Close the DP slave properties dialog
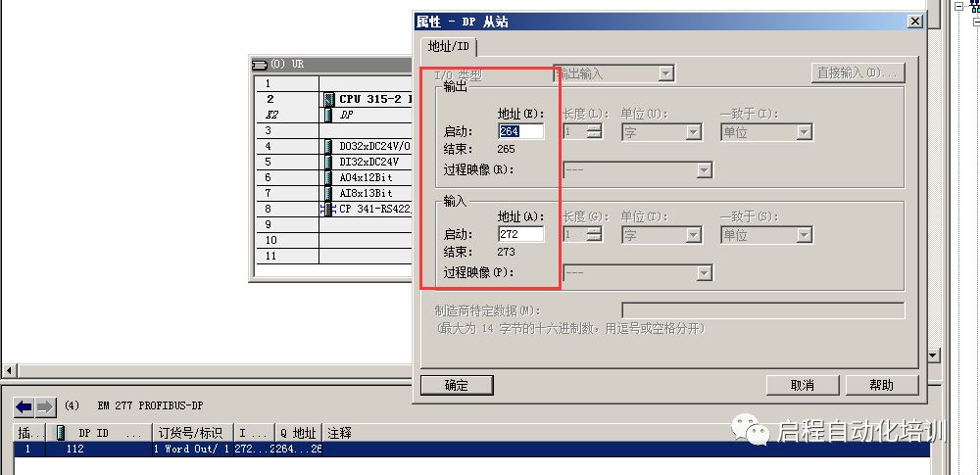This screenshot has height=475, width=980. tap(915, 22)
